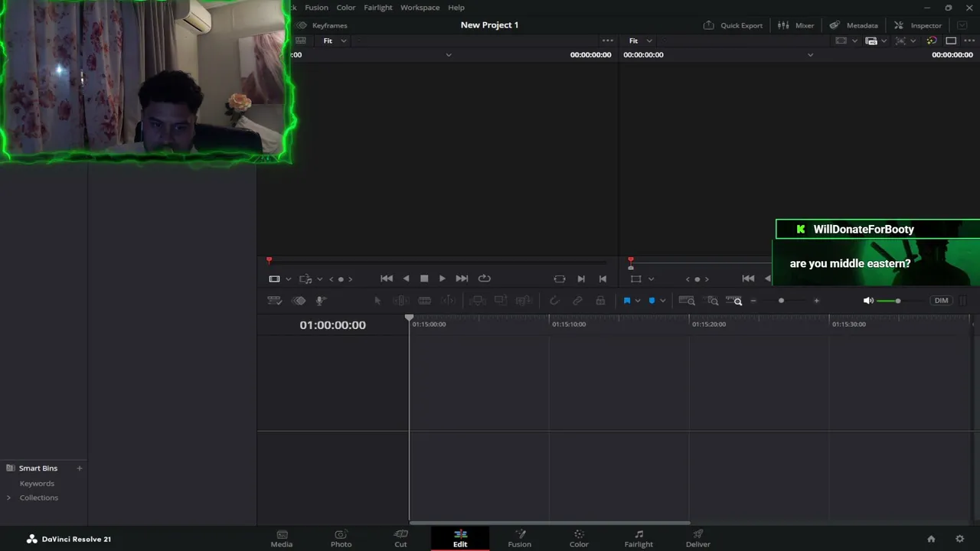980x551 pixels.
Task: Click Overwrite Clip tool icon
Action: point(501,301)
